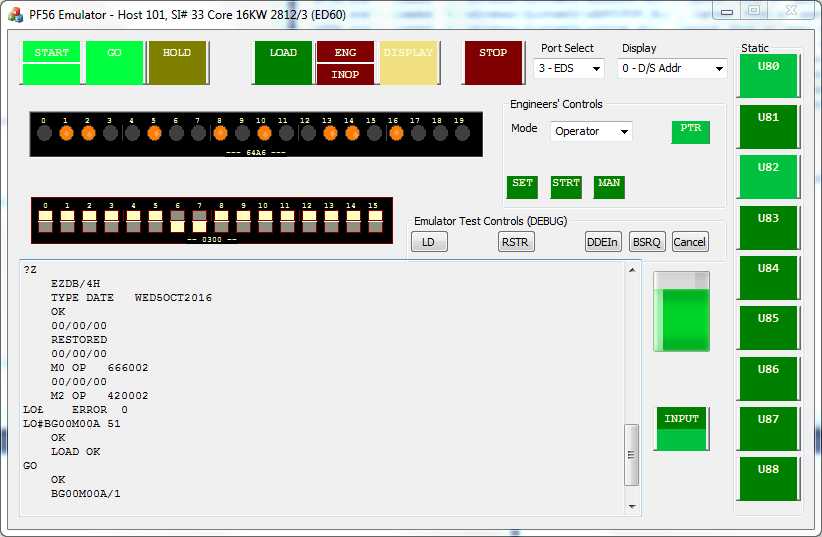The image size is (822, 537).
Task: Click the START panel button
Action: coord(51,62)
